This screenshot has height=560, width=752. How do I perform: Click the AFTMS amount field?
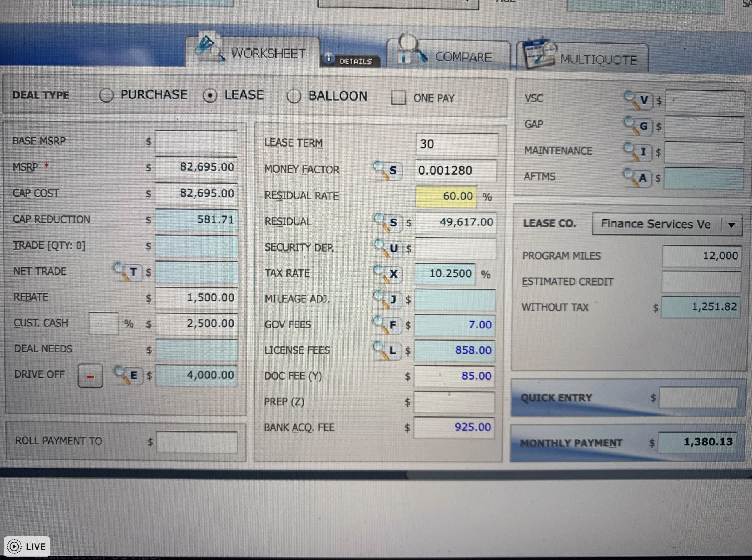[x=704, y=179]
